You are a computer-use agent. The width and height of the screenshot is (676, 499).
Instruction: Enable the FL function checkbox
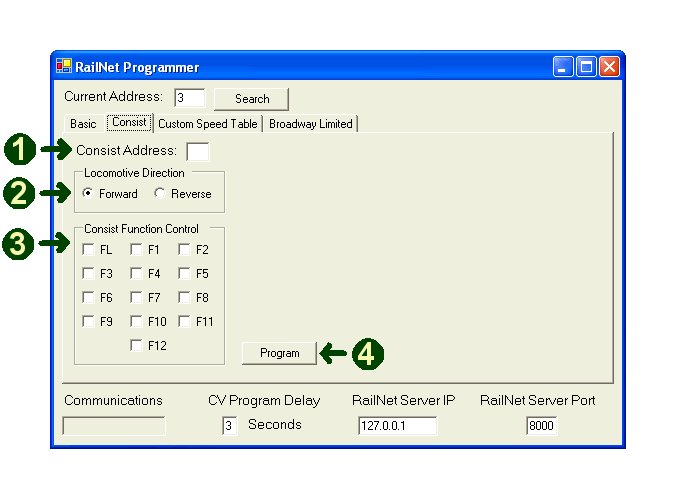click(88, 249)
